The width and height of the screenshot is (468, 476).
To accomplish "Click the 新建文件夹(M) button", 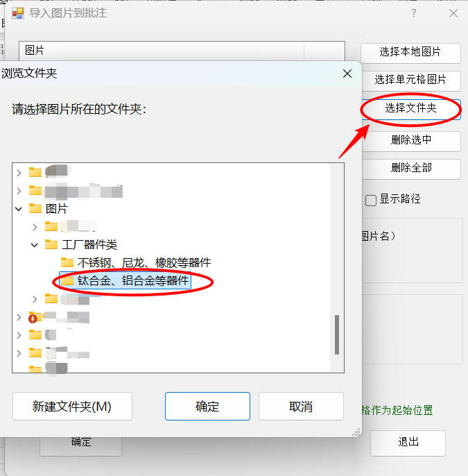I will click(72, 406).
